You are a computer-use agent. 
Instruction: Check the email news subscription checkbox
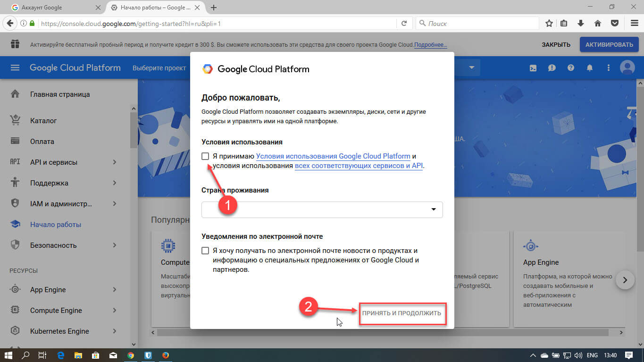pyautogui.click(x=205, y=251)
